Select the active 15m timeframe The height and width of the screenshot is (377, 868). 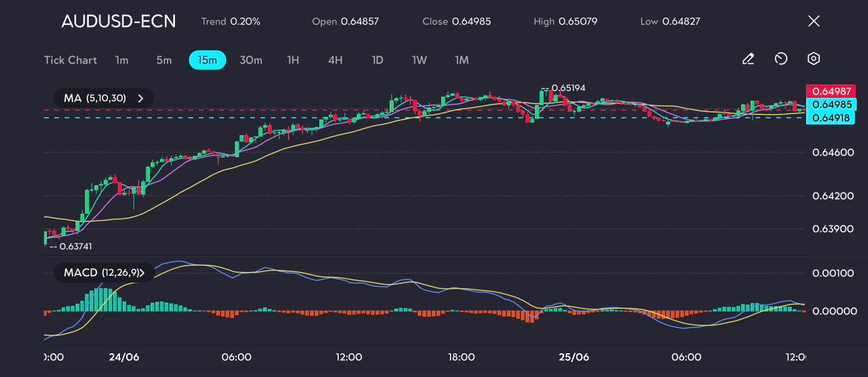[207, 60]
